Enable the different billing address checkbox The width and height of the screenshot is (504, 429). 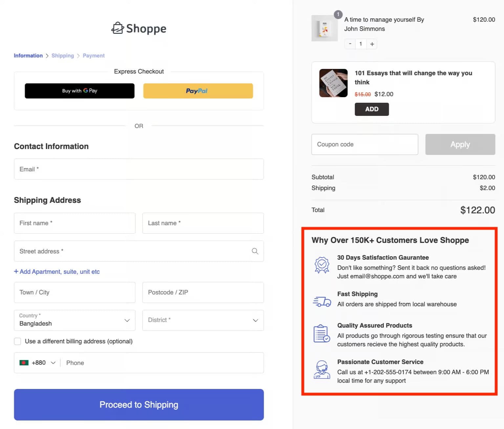coord(17,341)
